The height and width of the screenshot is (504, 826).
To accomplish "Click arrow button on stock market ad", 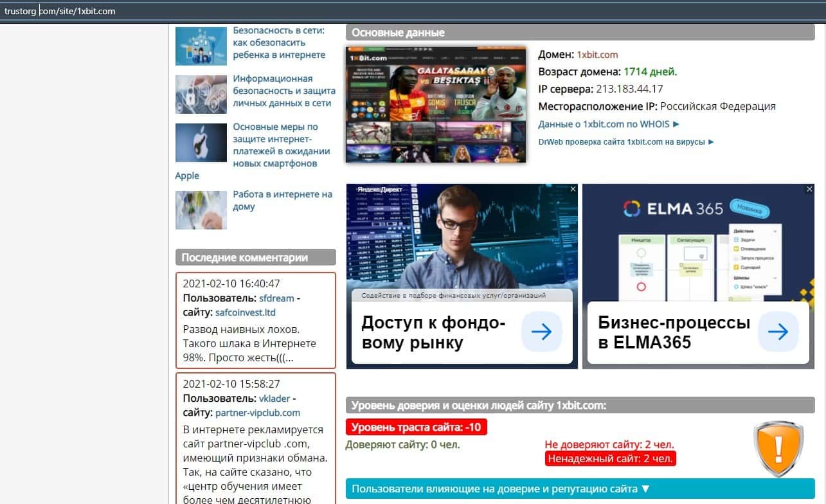I will (x=542, y=332).
